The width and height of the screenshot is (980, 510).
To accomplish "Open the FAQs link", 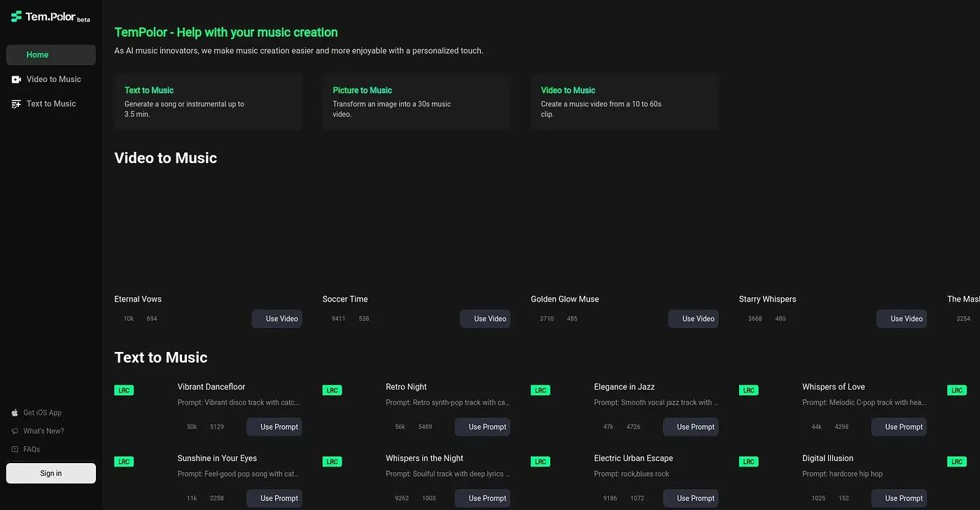I will tap(31, 449).
